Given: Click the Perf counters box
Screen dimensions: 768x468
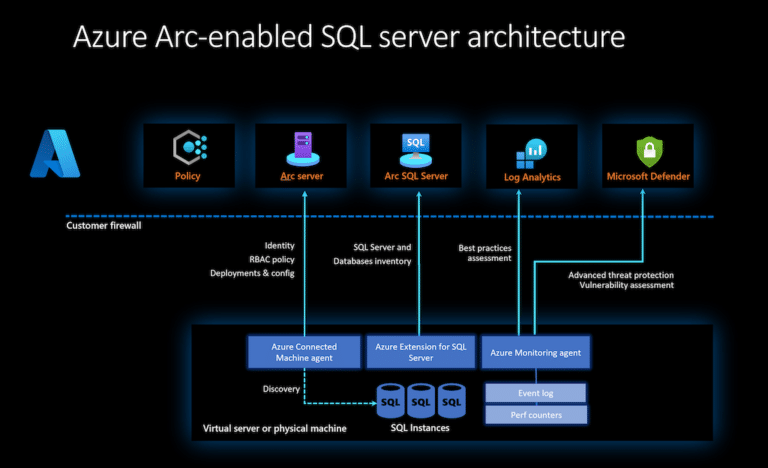Looking at the screenshot, I should [x=536, y=415].
